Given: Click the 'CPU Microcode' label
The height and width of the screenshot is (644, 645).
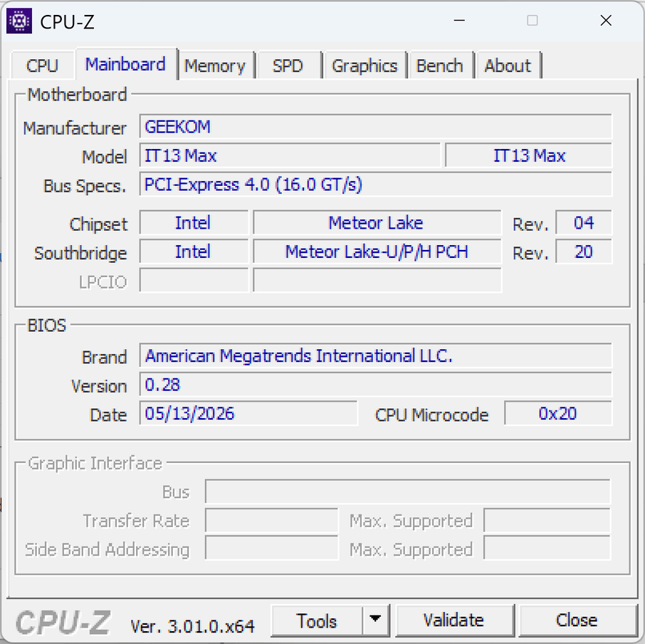Looking at the screenshot, I should pyautogui.click(x=432, y=415).
